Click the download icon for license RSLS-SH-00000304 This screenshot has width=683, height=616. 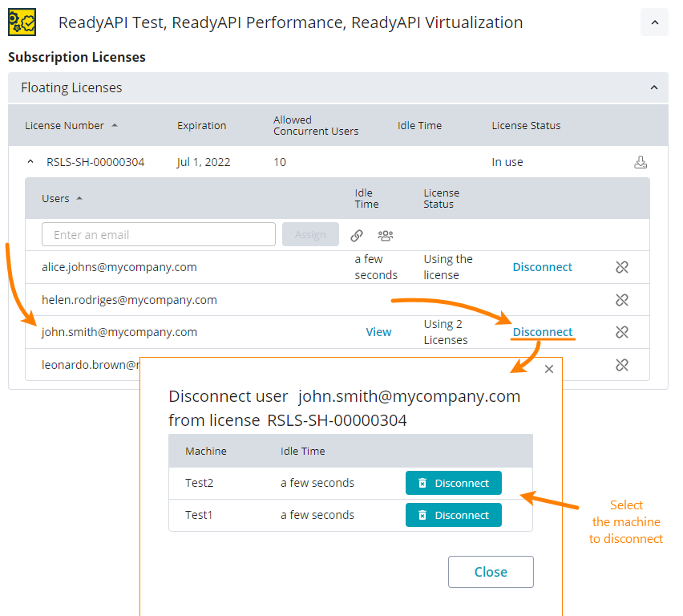point(640,162)
